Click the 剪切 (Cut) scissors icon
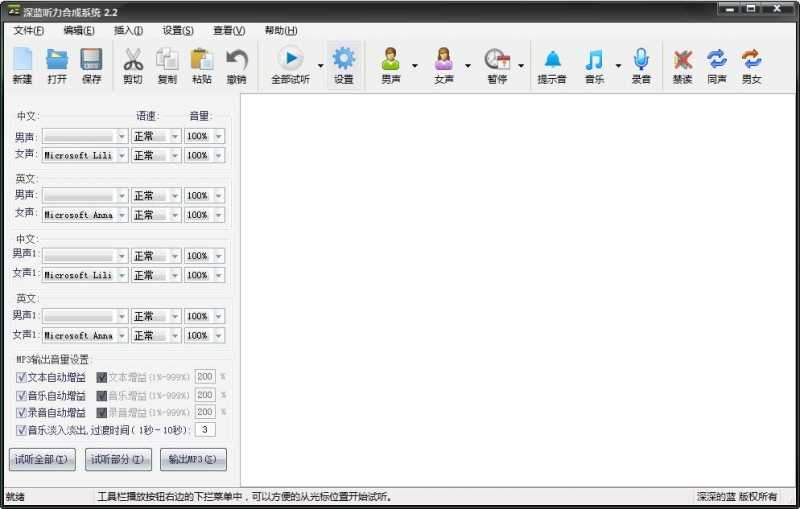Viewport: 800px width, 509px height. [132, 64]
